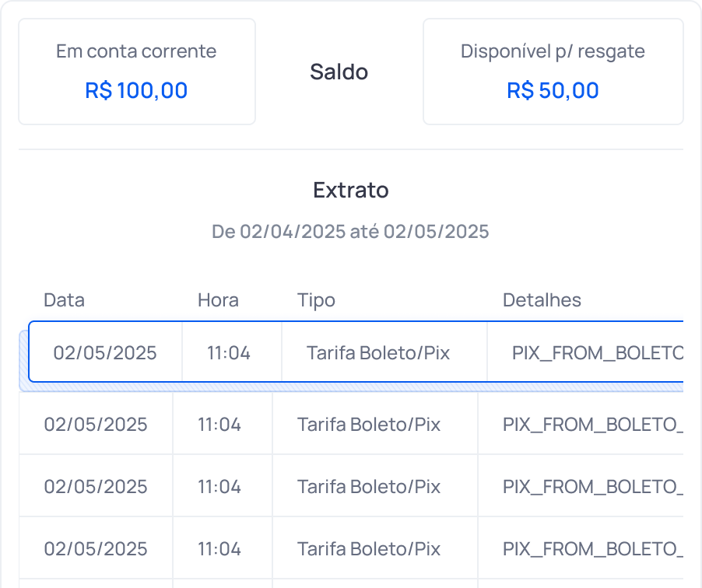Select the "Disponível p/ resgate" card

[x=553, y=72]
